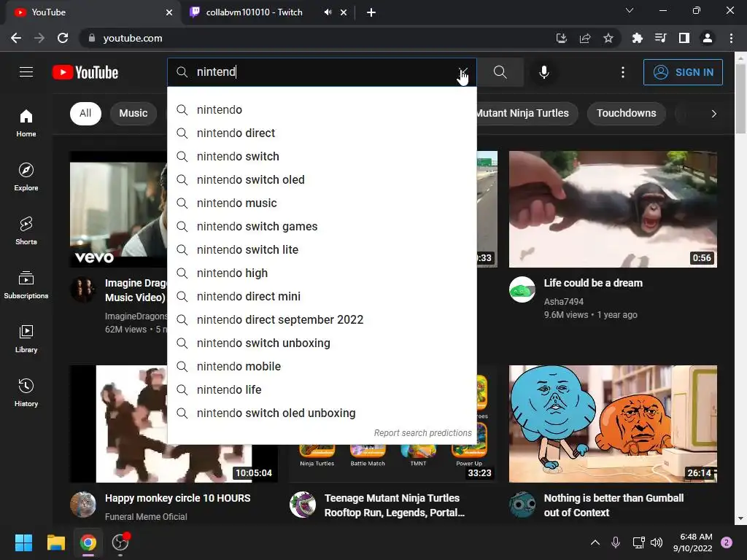Open Teenage Mutant Ninja Turtles video title
This screenshot has height=560, width=747.
pyautogui.click(x=395, y=505)
